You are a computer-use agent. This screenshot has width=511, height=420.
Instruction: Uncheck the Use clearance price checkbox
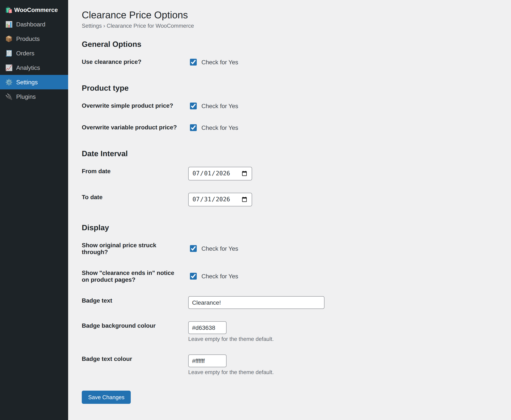click(193, 62)
